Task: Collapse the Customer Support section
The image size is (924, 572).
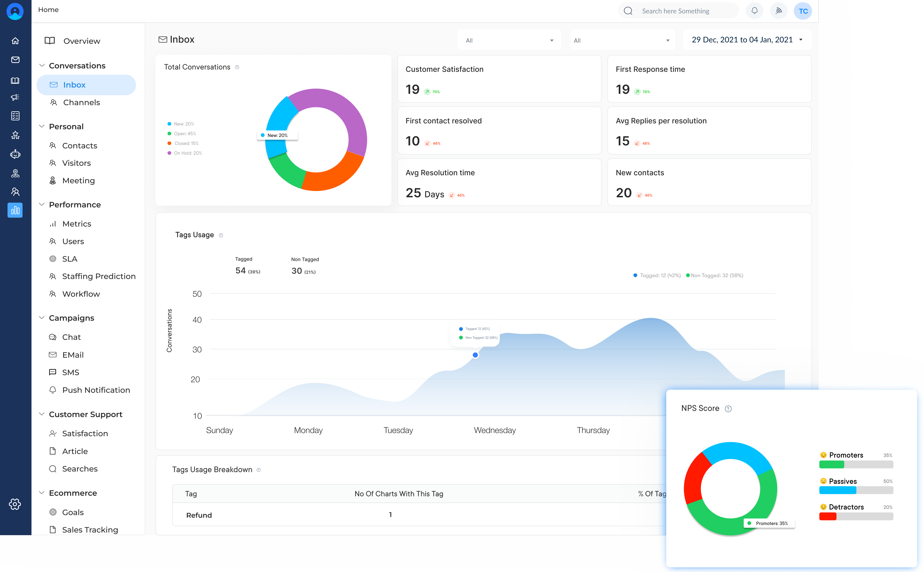Action: [42, 414]
